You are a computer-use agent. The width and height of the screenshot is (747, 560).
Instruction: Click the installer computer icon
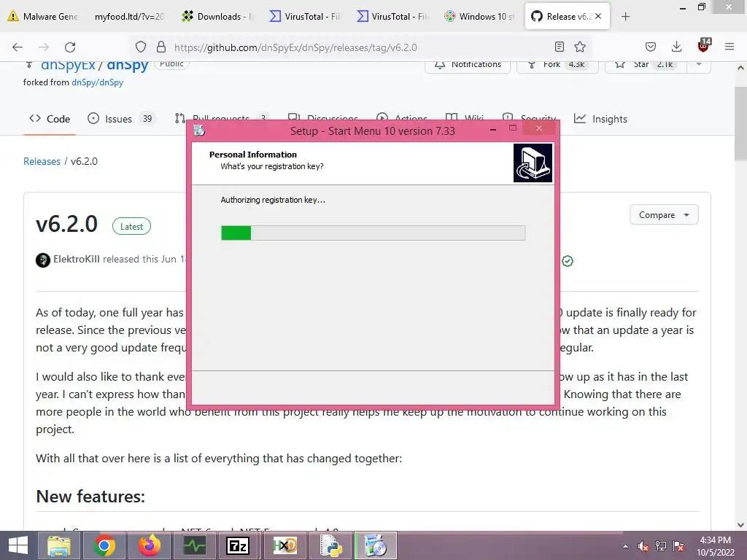point(533,163)
